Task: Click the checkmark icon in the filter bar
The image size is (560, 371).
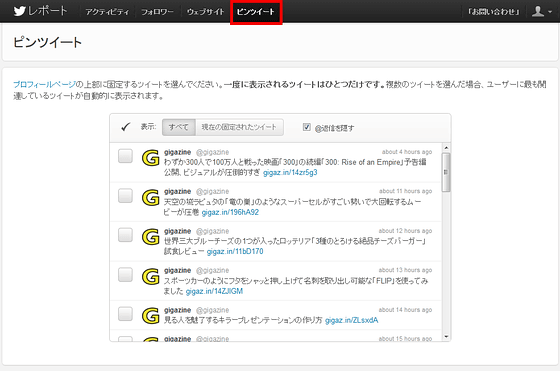Action: (x=125, y=127)
